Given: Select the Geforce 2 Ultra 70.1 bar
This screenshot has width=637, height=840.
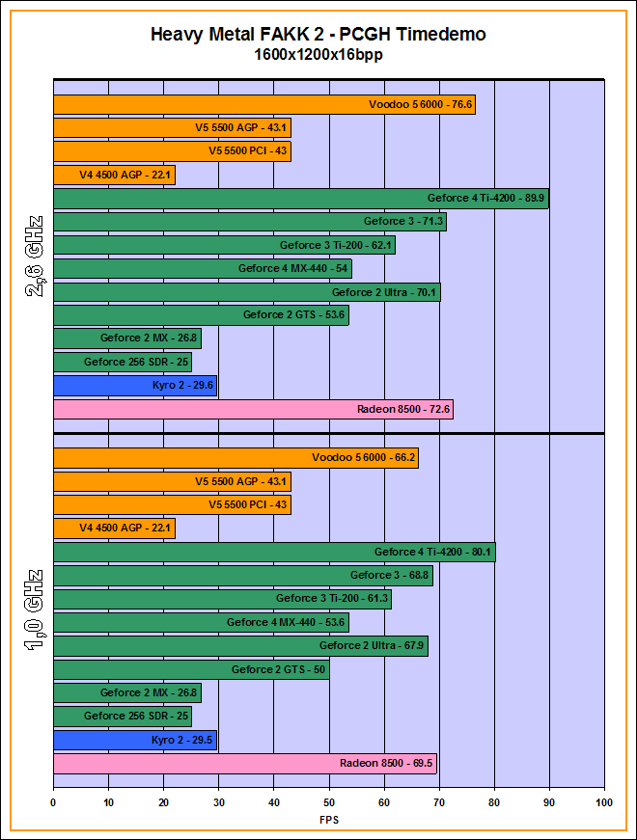Looking at the screenshot, I should 246,292.
